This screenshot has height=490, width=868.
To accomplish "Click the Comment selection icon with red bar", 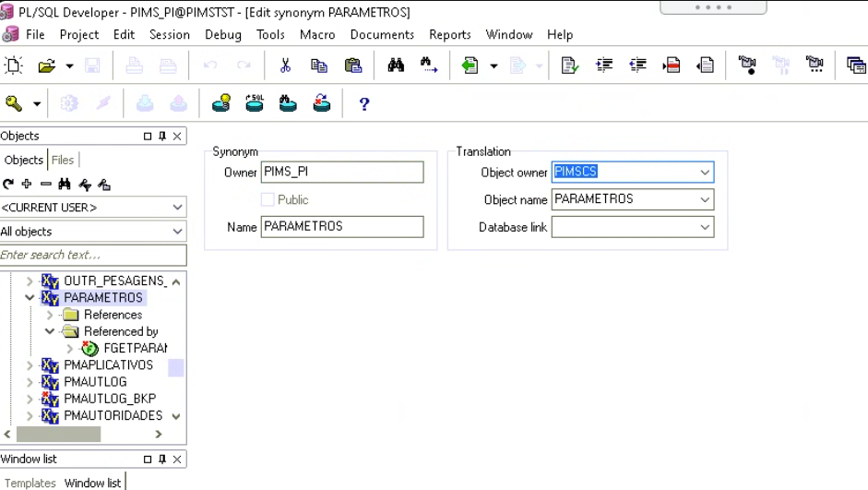I will [672, 66].
